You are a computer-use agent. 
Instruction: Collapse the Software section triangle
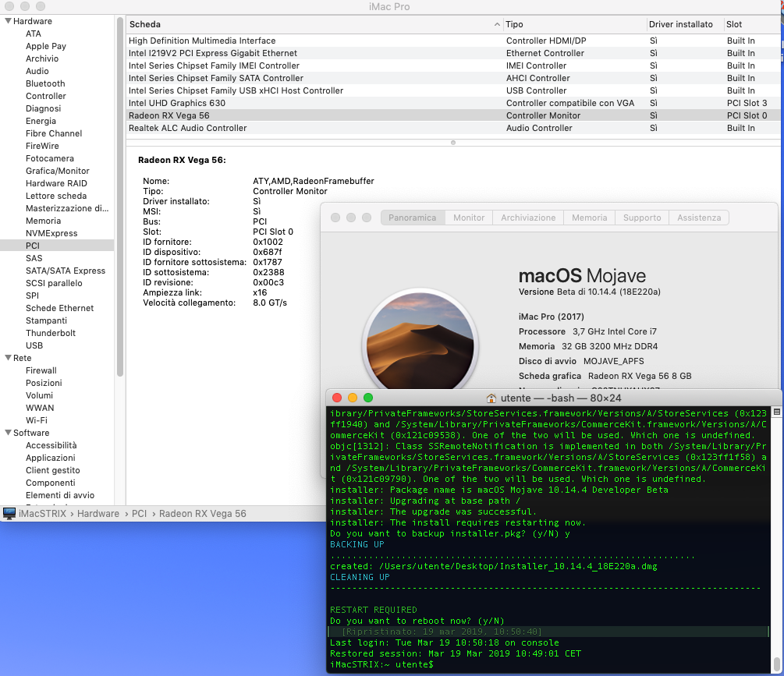coord(8,433)
